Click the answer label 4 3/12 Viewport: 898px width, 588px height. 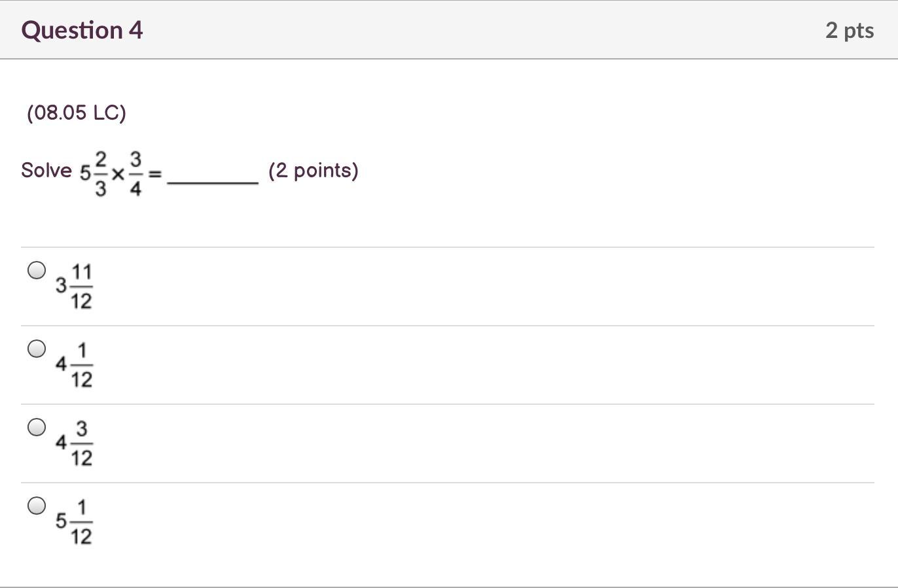pyautogui.click(x=74, y=443)
